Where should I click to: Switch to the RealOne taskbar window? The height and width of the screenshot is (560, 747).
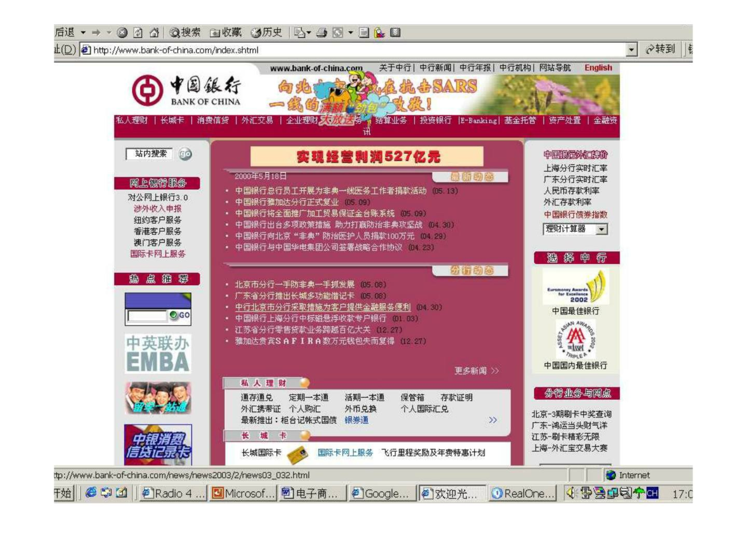coord(523,493)
